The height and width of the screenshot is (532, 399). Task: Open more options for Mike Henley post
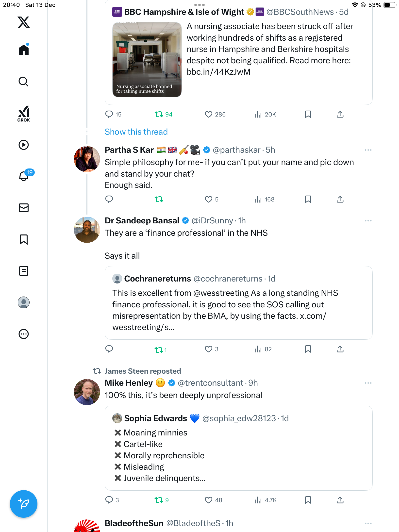click(x=368, y=383)
